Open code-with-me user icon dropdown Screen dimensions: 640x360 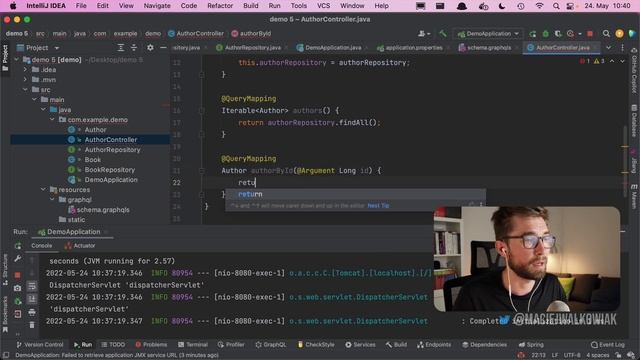click(x=424, y=34)
